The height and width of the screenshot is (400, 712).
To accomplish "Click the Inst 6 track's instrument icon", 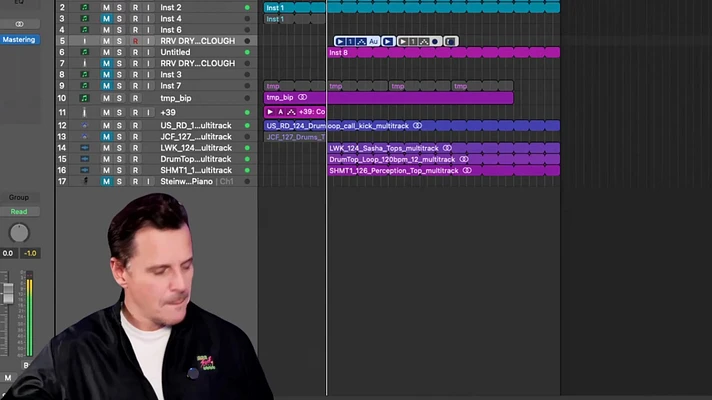I will coord(84,30).
